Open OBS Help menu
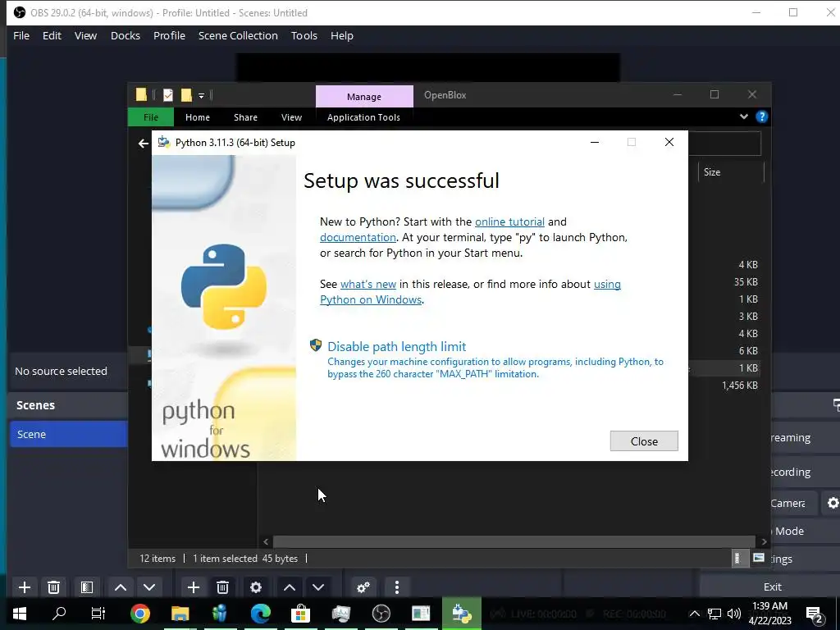Screen dimensions: 840x630 tap(342, 35)
